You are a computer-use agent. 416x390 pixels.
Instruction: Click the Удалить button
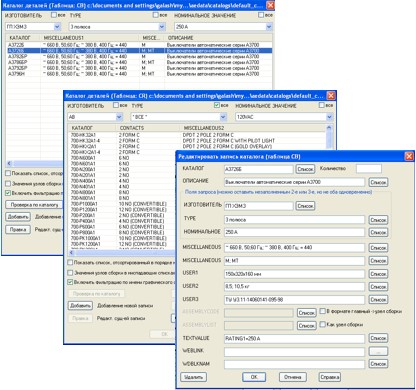point(194,377)
